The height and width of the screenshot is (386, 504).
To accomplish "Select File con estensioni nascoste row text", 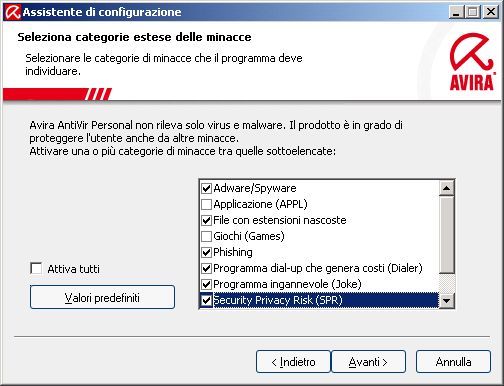I will pos(280,220).
